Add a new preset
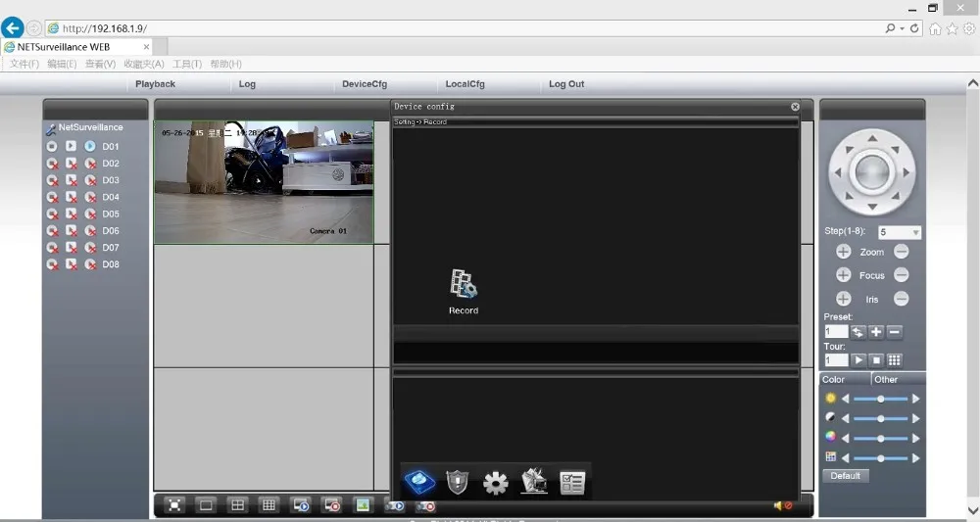 tap(876, 332)
